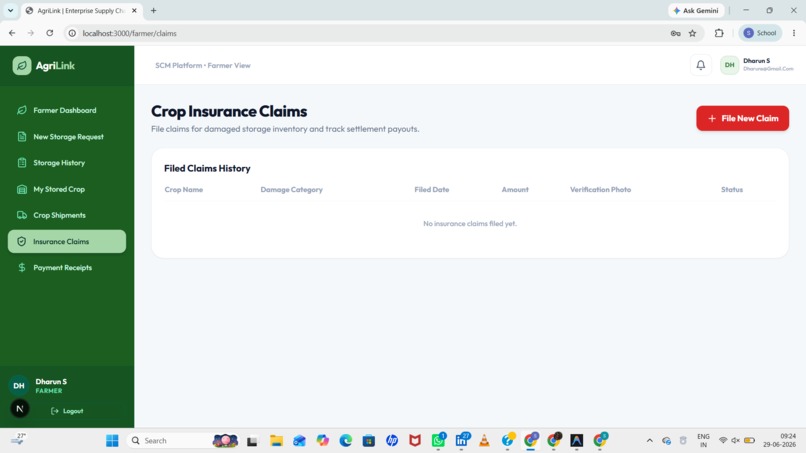
Task: Close the AgriLink browser tab
Action: 134,10
